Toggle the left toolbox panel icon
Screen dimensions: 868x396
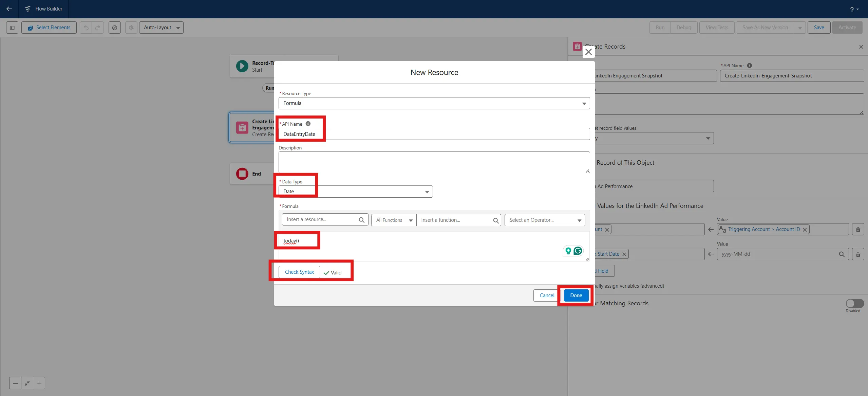coord(12,28)
